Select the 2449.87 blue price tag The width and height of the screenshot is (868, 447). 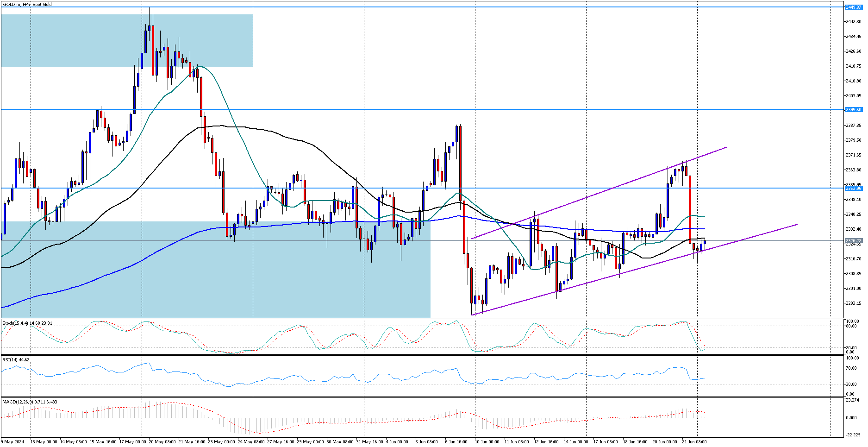tap(853, 7)
